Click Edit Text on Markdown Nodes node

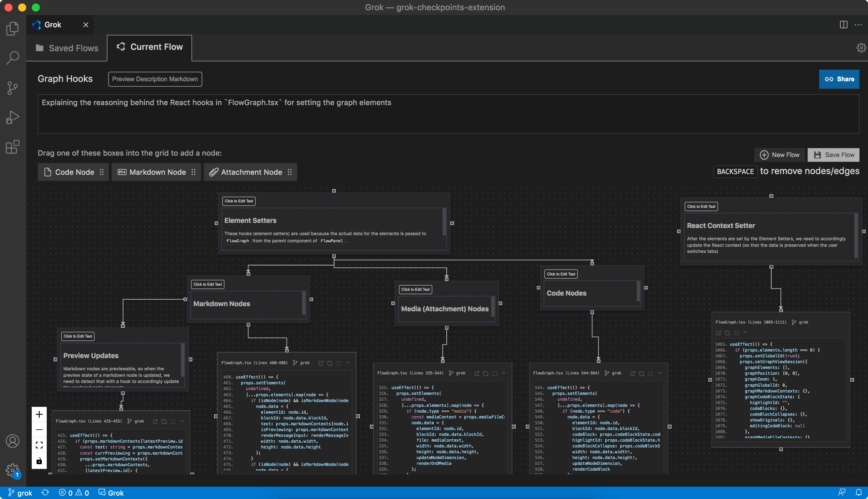click(207, 284)
